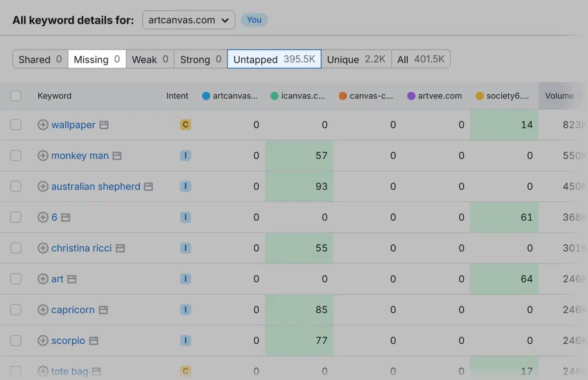Select the Unique 2.2K tab

(x=356, y=59)
